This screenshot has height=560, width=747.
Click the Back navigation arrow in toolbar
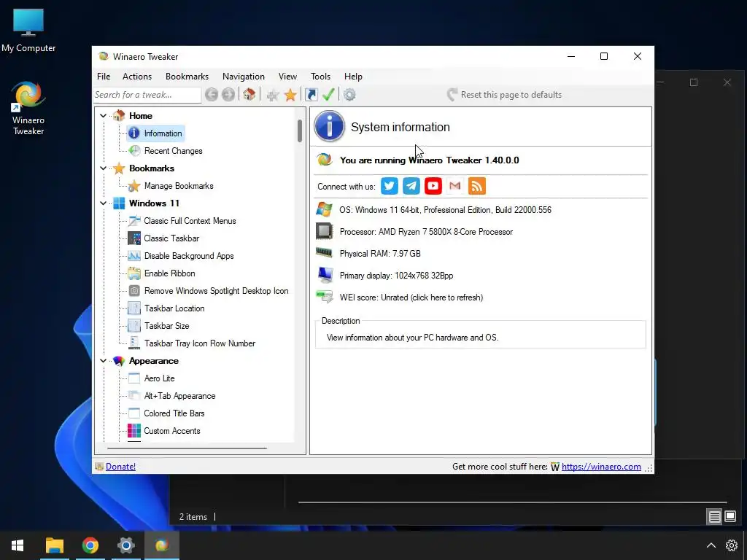coord(212,95)
